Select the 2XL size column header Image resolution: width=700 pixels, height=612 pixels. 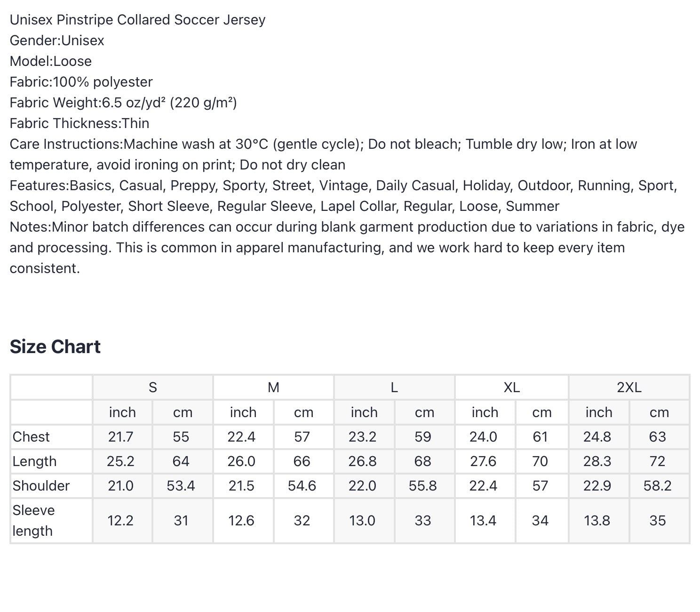click(629, 387)
